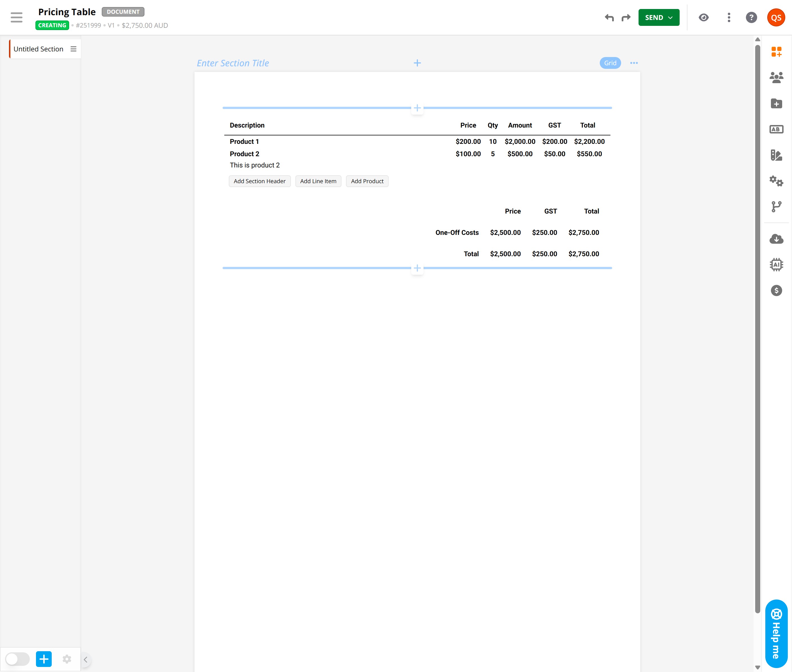Click the folder with plus icon
This screenshot has height=672, width=792.
pyautogui.click(x=776, y=104)
